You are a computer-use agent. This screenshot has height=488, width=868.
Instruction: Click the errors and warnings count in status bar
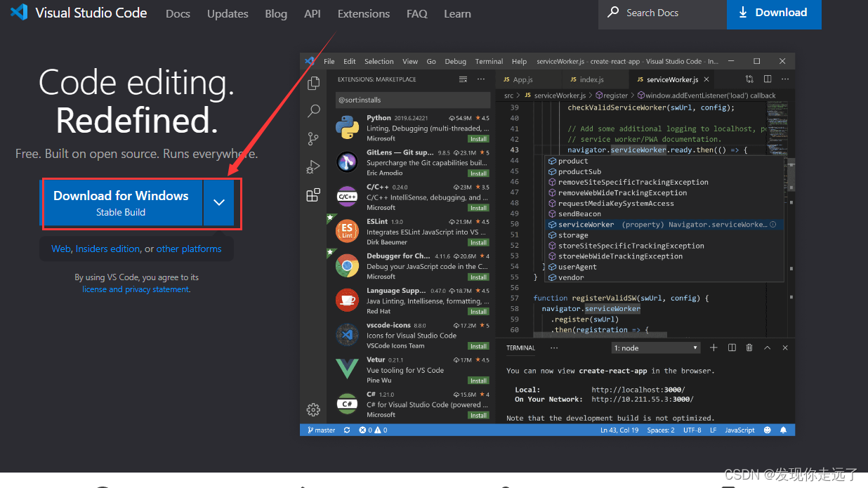tap(373, 430)
